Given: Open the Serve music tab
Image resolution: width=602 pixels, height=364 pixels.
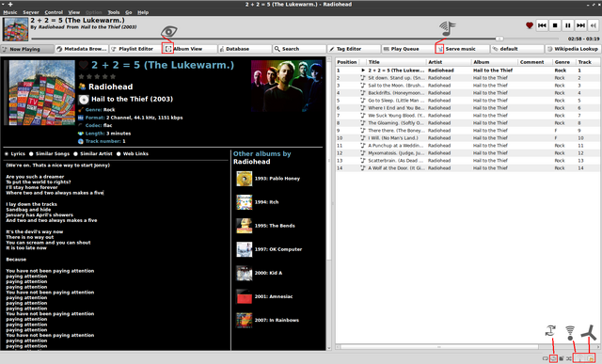Looking at the screenshot, I should tap(463, 49).
